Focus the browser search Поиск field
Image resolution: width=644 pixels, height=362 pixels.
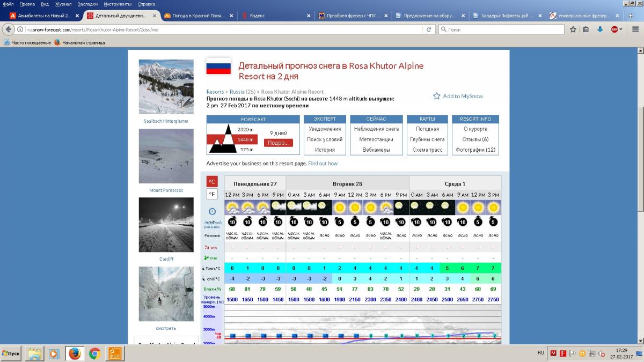pyautogui.click(x=501, y=29)
